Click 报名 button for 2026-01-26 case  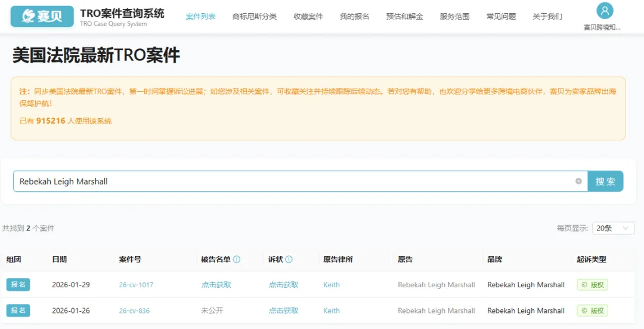(18, 310)
